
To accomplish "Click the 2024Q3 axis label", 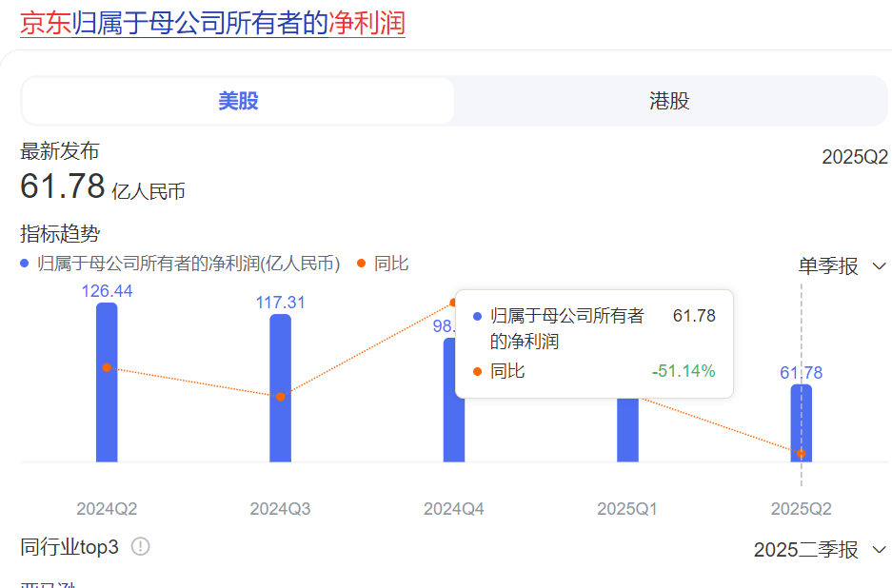I will [x=281, y=509].
